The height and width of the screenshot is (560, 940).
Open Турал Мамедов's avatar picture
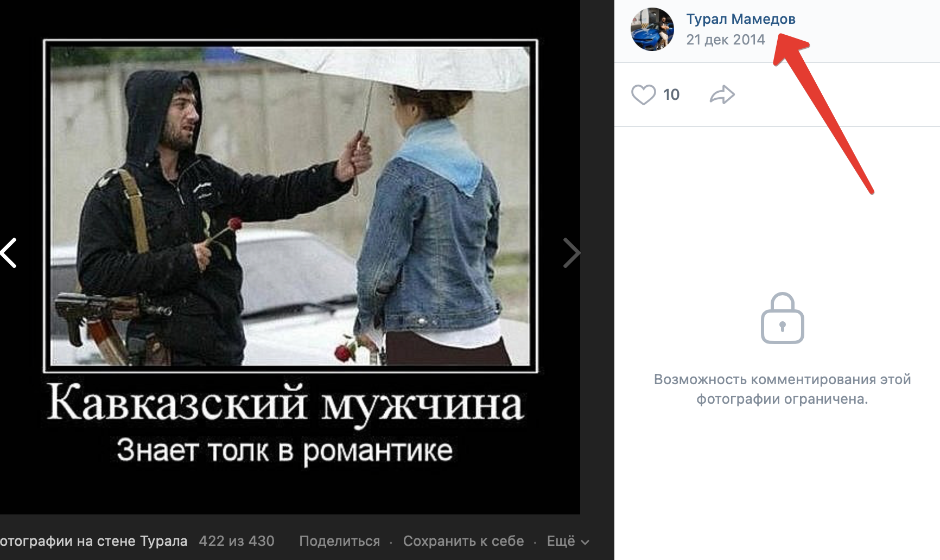[x=652, y=29]
